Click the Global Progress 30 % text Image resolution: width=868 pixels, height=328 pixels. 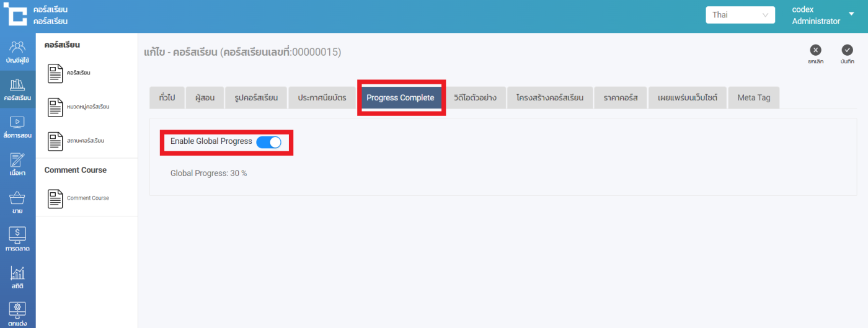pyautogui.click(x=208, y=174)
